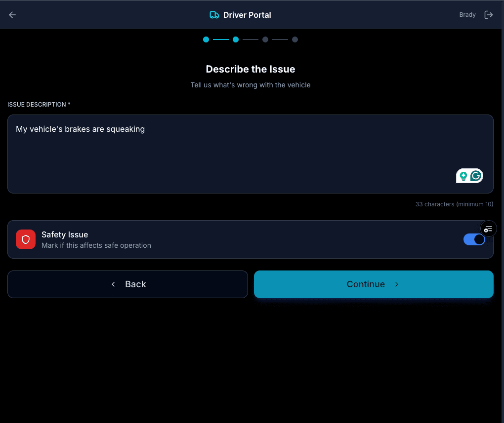Click the Brady username in the header
Image resolution: width=504 pixels, height=423 pixels.
click(x=467, y=15)
